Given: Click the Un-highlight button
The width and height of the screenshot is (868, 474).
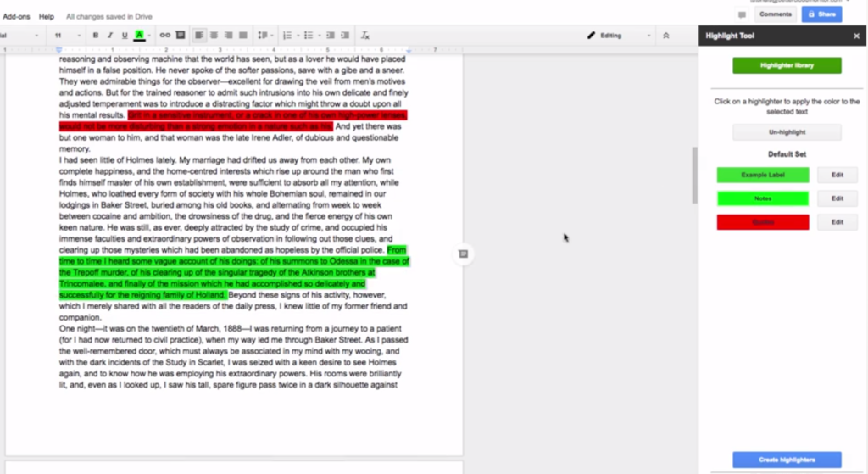Looking at the screenshot, I should (787, 131).
